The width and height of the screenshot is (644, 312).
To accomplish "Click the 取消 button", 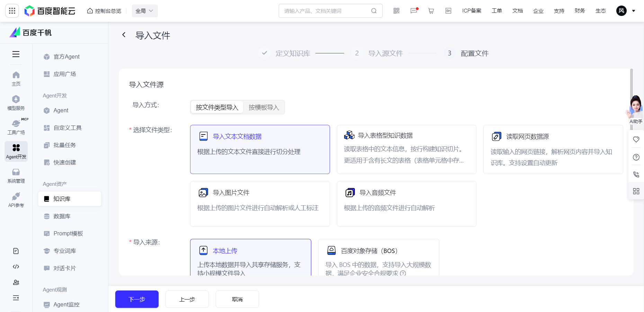I will point(237,299).
